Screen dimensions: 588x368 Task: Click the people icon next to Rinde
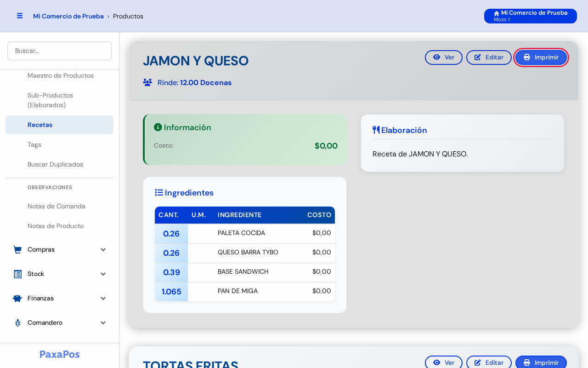tap(147, 82)
